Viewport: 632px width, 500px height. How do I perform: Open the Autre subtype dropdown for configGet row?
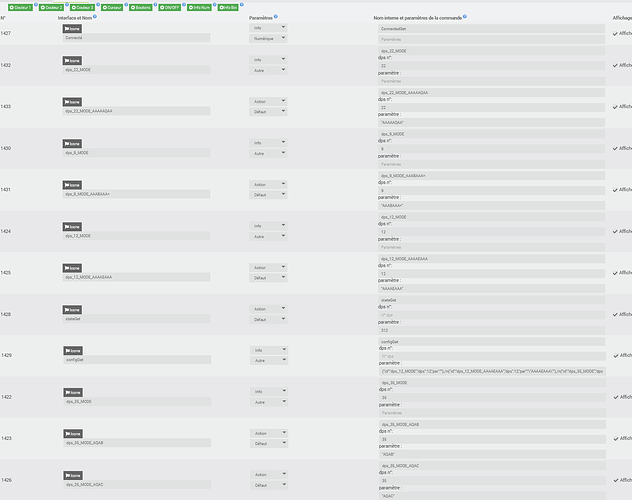[x=269, y=360]
